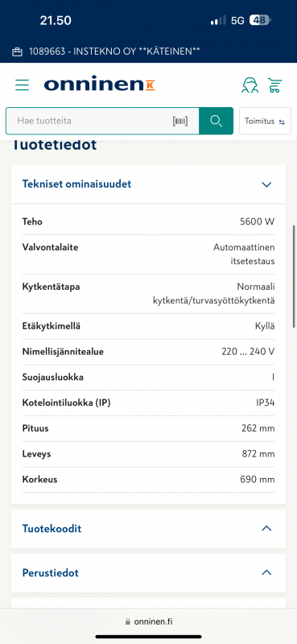
Task: Open the hamburger menu
Action: click(23, 85)
